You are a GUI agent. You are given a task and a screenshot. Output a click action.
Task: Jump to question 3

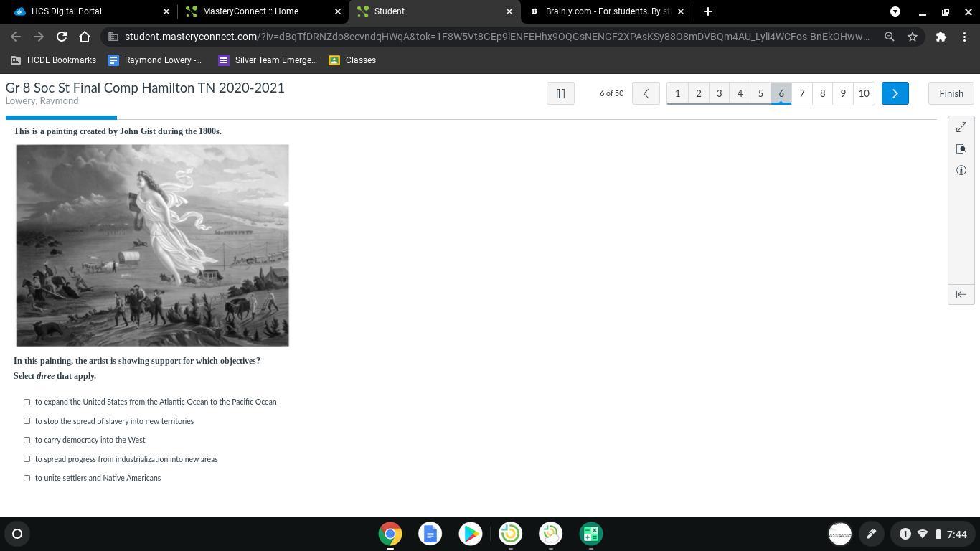coord(719,93)
